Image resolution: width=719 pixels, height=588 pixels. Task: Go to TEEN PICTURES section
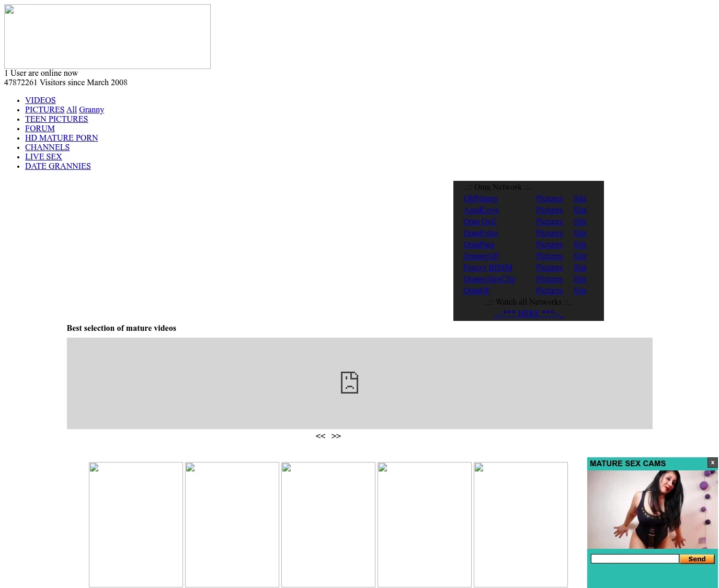tap(56, 119)
